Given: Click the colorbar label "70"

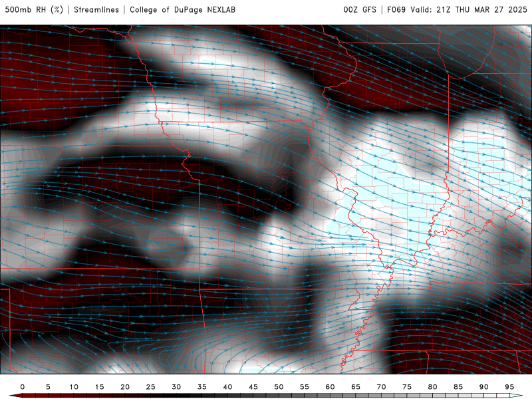Looking at the screenshot, I should [381, 387].
